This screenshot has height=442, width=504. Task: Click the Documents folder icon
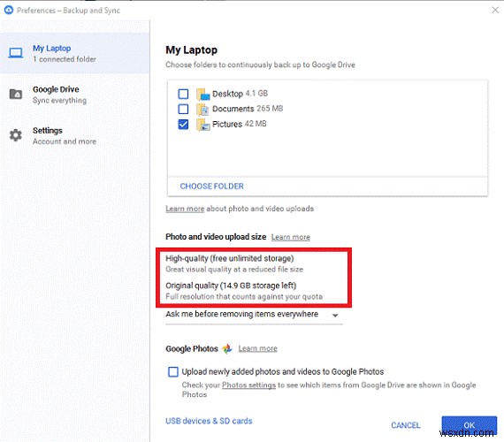202,110
